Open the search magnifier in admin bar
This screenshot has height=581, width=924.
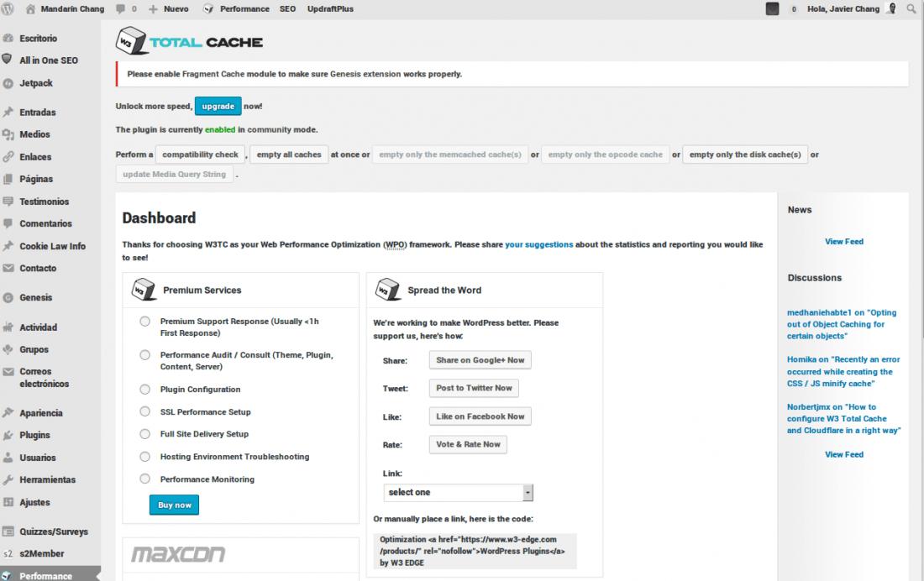[x=911, y=9]
